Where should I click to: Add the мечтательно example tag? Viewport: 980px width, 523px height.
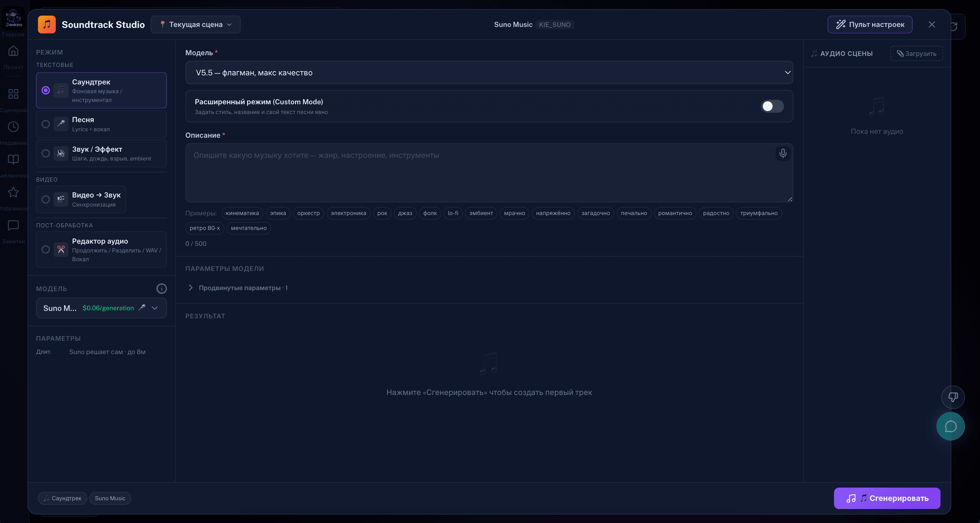249,228
